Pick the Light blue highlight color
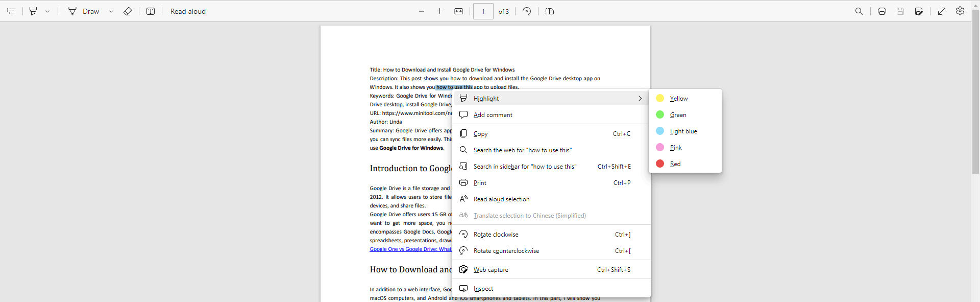 pos(685,131)
